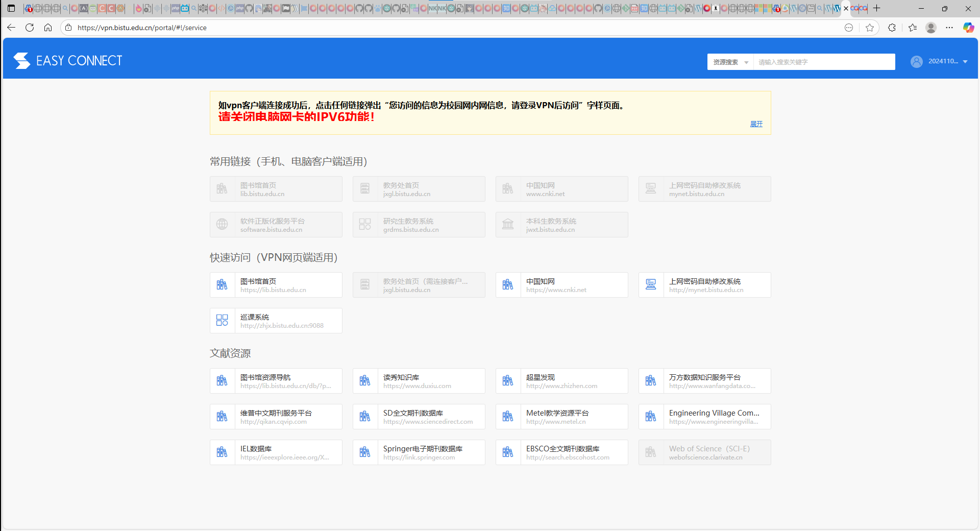Open the tab actions menu button

(x=11, y=8)
